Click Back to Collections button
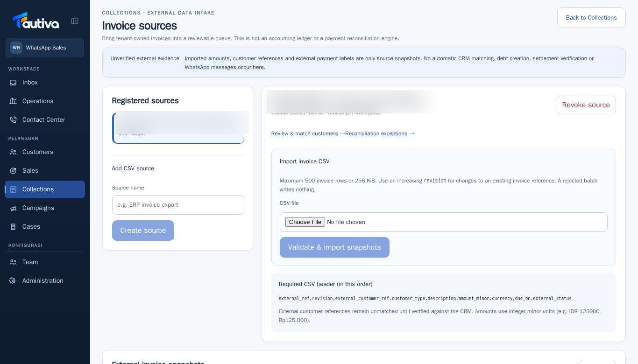The height and width of the screenshot is (364, 638). (591, 18)
